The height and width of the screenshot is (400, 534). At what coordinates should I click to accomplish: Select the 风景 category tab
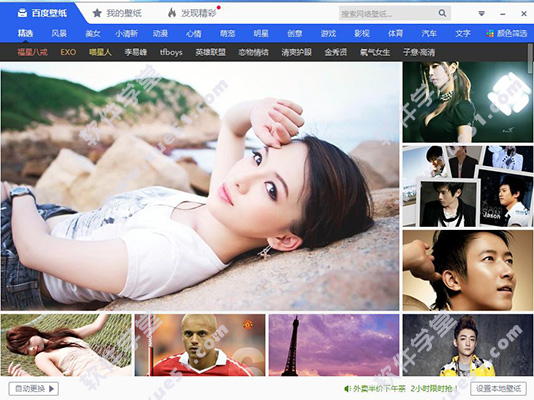coord(59,33)
